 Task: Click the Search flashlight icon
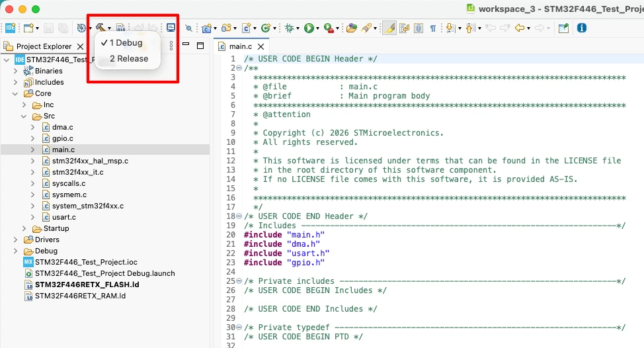[366, 28]
